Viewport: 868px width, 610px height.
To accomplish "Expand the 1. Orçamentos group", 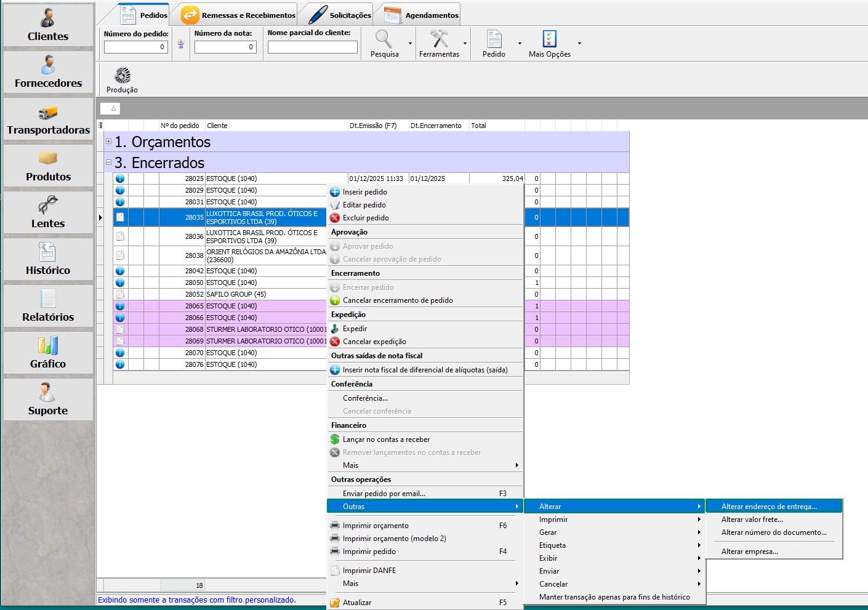I will (109, 142).
